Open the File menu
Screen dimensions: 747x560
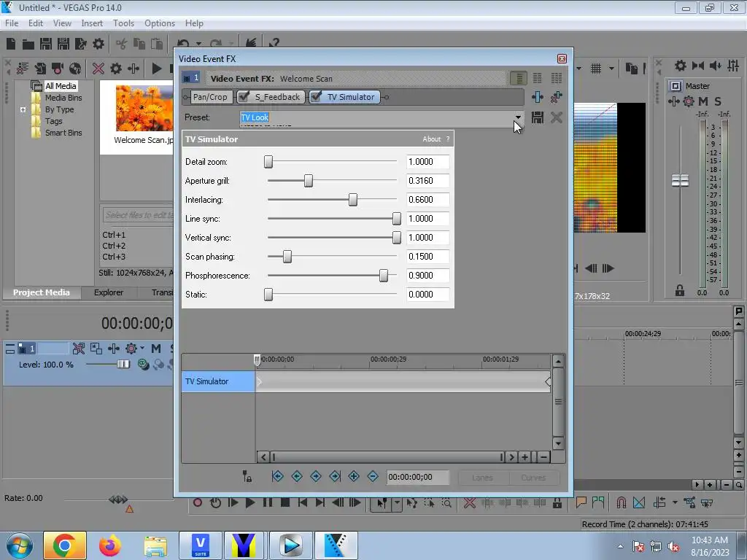tap(12, 23)
